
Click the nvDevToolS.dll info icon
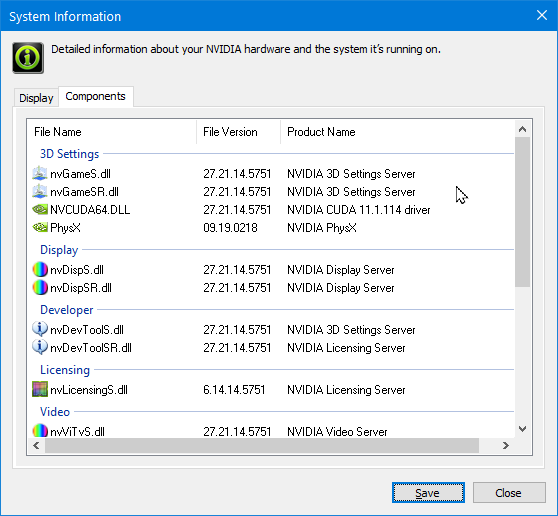pyautogui.click(x=40, y=329)
